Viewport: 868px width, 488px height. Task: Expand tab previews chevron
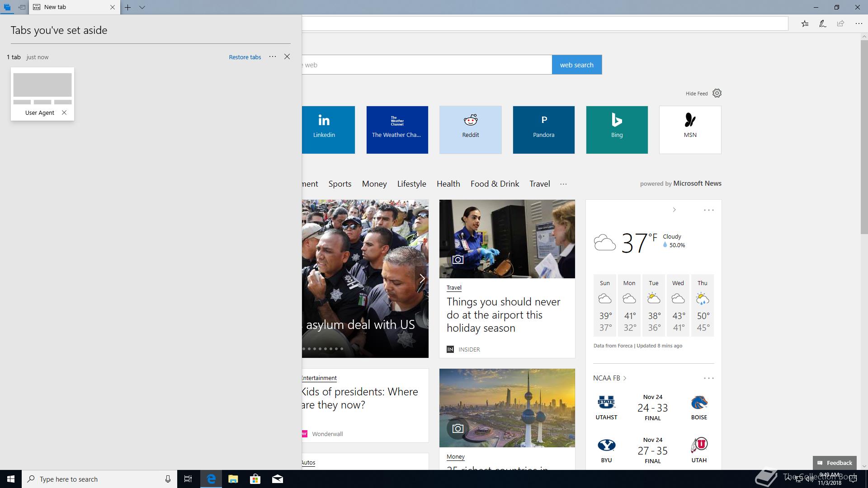click(142, 7)
